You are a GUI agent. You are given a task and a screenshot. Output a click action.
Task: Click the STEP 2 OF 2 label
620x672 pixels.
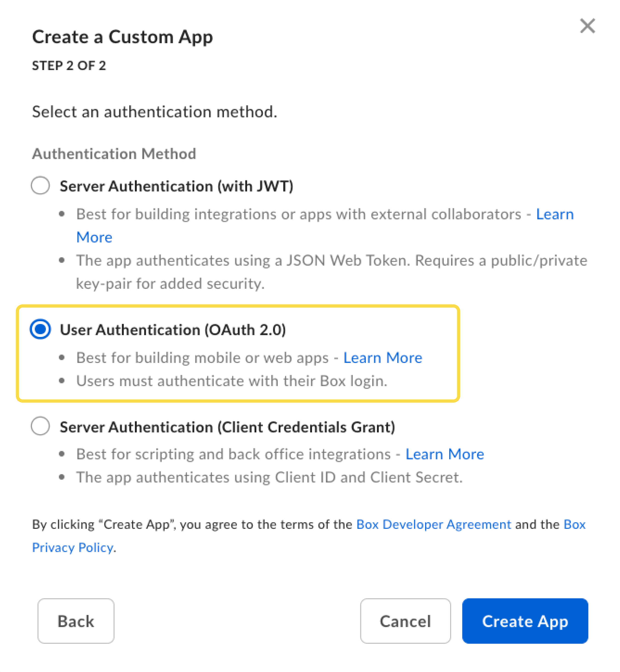pos(69,66)
